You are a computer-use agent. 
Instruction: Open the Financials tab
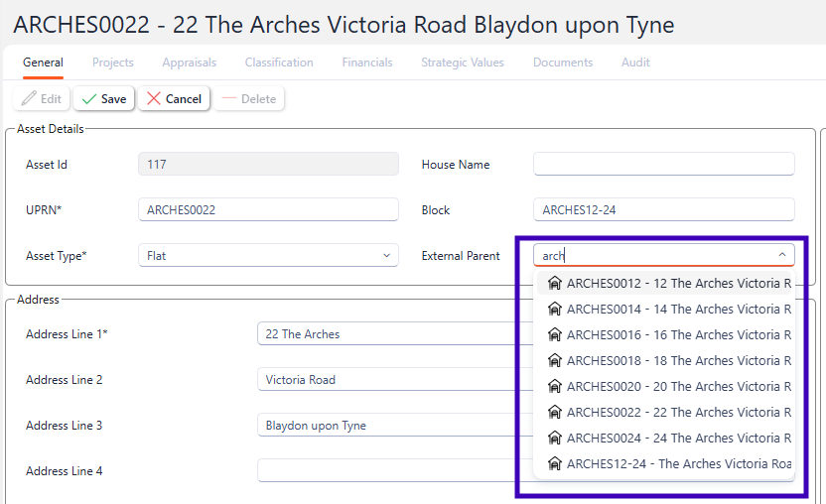(367, 63)
